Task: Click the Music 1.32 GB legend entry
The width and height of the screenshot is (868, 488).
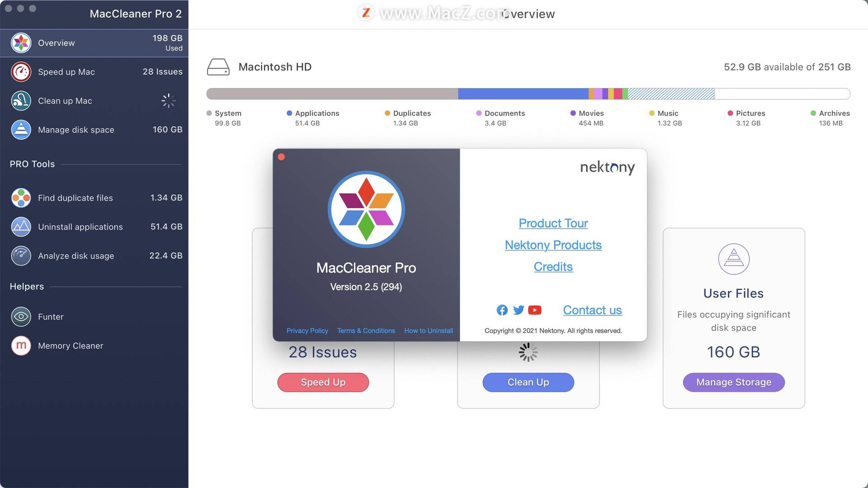Action: (x=665, y=118)
